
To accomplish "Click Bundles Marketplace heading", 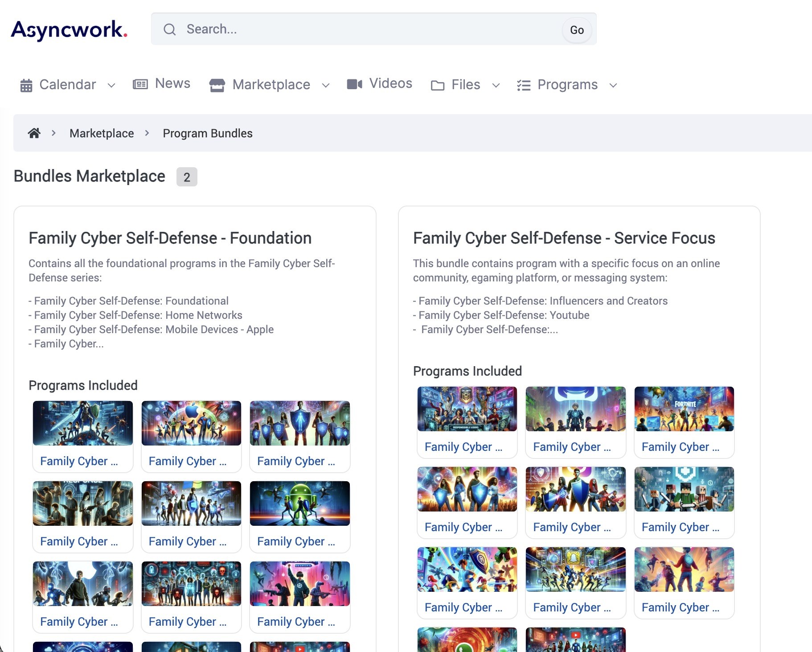I will (x=90, y=176).
